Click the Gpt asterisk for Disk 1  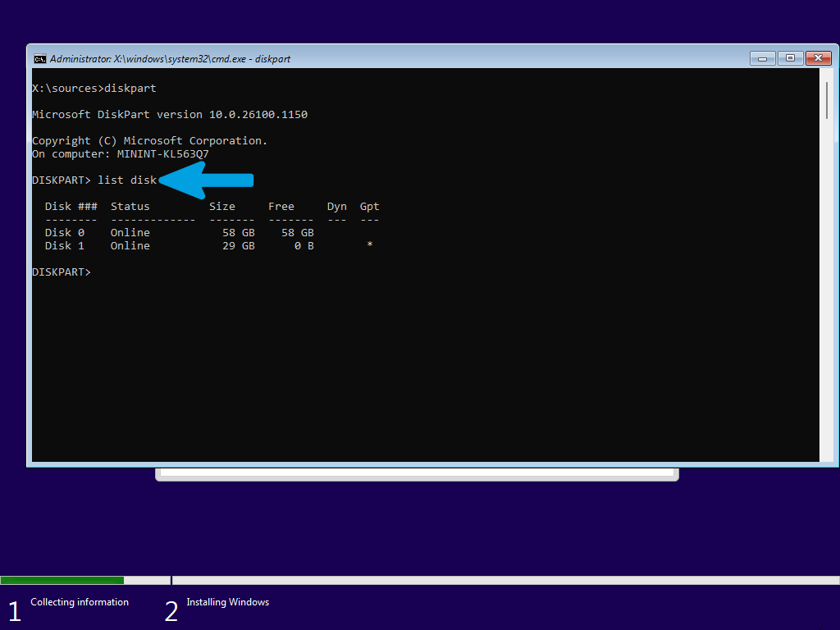click(x=370, y=244)
